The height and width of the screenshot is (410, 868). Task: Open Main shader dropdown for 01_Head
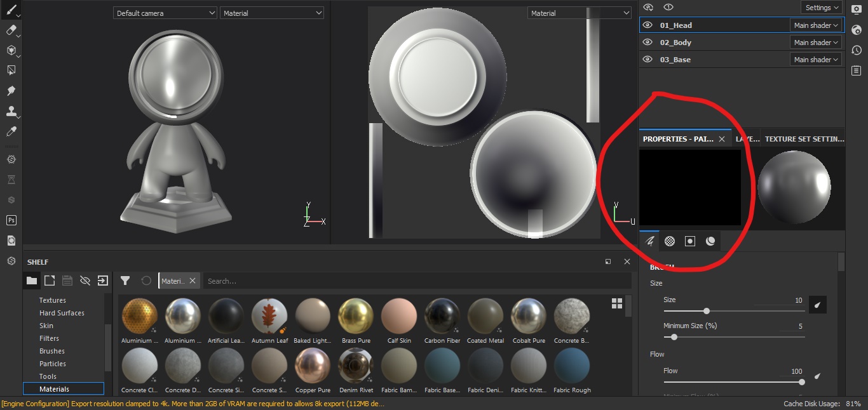click(x=816, y=25)
